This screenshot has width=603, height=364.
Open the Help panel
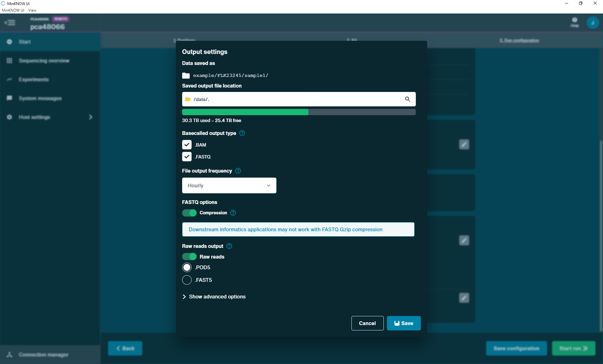point(574,22)
